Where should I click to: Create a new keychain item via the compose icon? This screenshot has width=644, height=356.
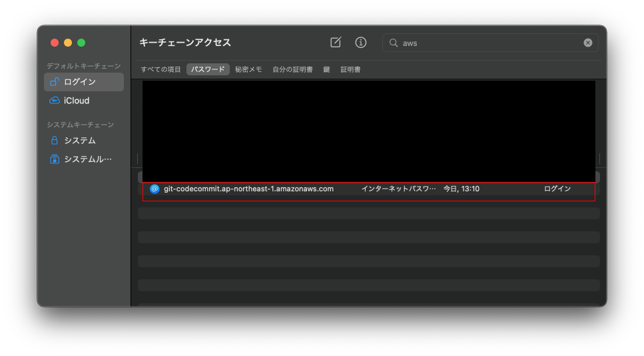coord(336,43)
